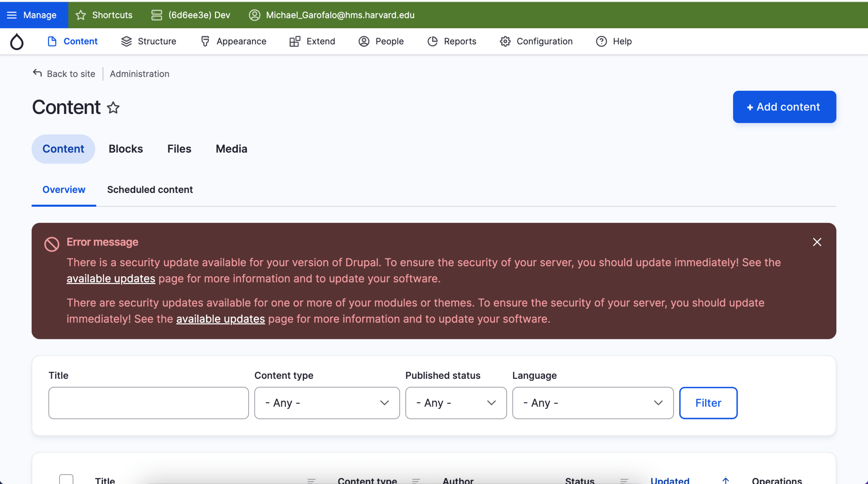
Task: Click the Drupal drop logo icon
Action: coord(17,42)
